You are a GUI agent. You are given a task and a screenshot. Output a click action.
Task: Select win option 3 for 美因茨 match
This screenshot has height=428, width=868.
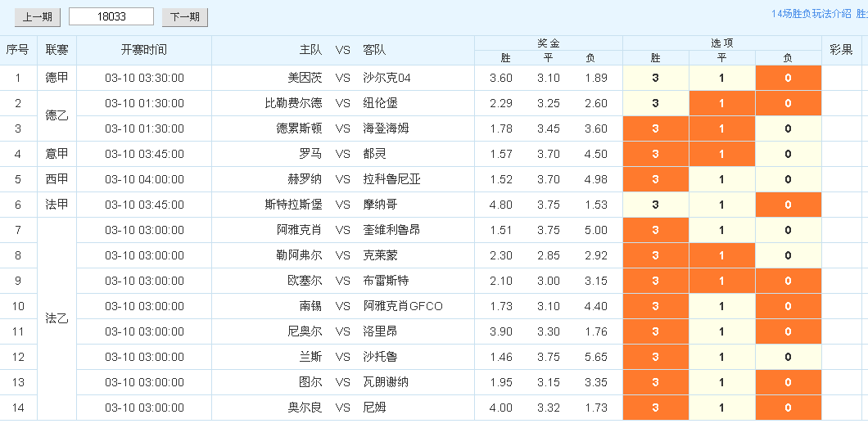[656, 79]
